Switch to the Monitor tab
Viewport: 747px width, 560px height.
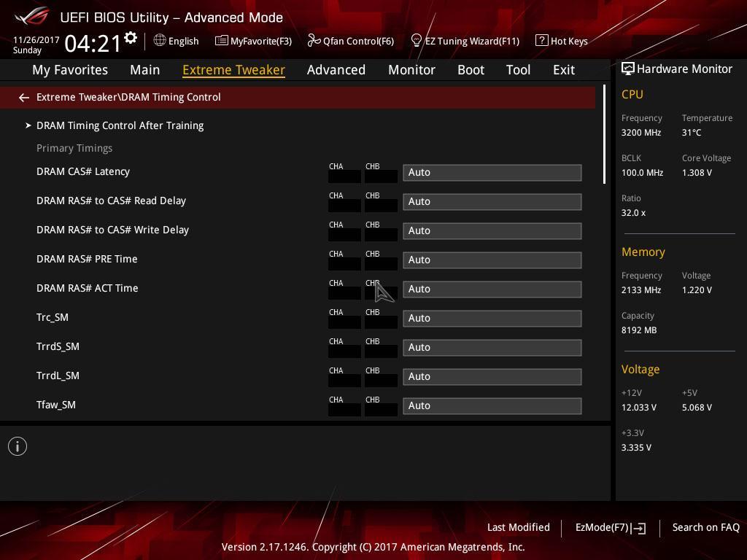411,70
